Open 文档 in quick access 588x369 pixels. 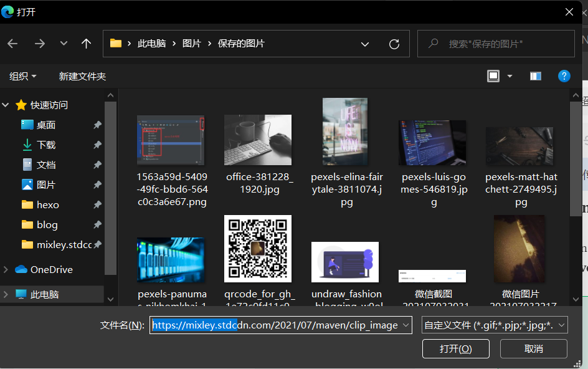tap(38, 165)
